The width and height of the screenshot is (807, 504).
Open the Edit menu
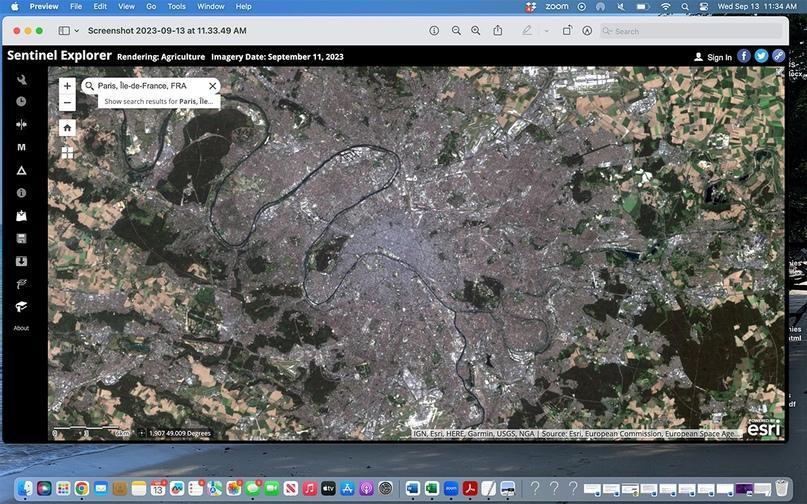pos(100,7)
